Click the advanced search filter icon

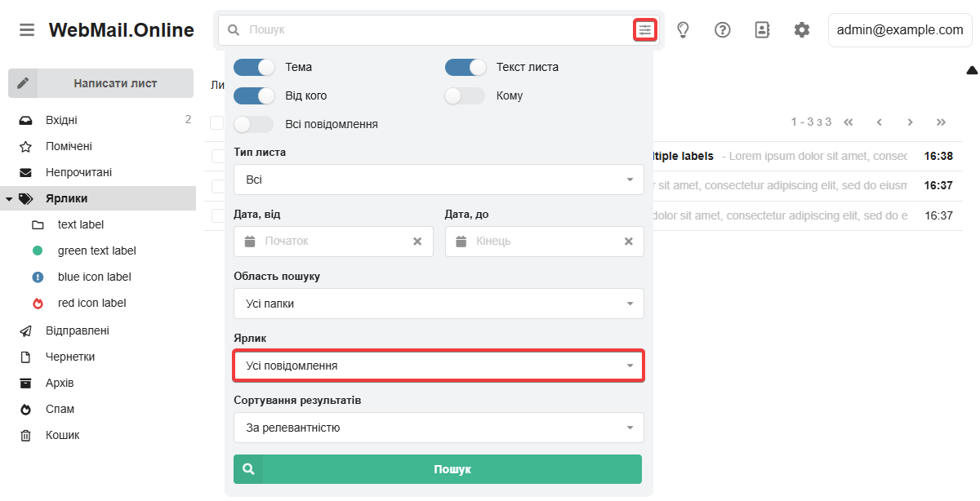645,30
